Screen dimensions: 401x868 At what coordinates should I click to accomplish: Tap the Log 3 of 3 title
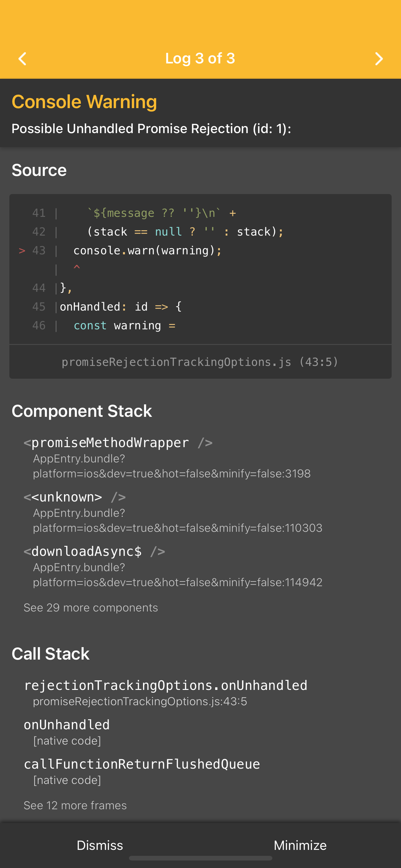200,58
